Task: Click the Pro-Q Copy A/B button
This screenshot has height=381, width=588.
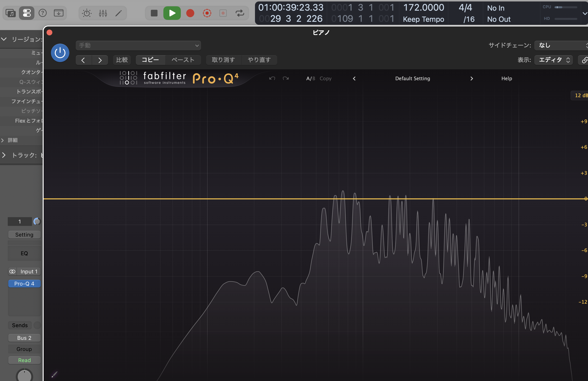Action: tap(325, 79)
